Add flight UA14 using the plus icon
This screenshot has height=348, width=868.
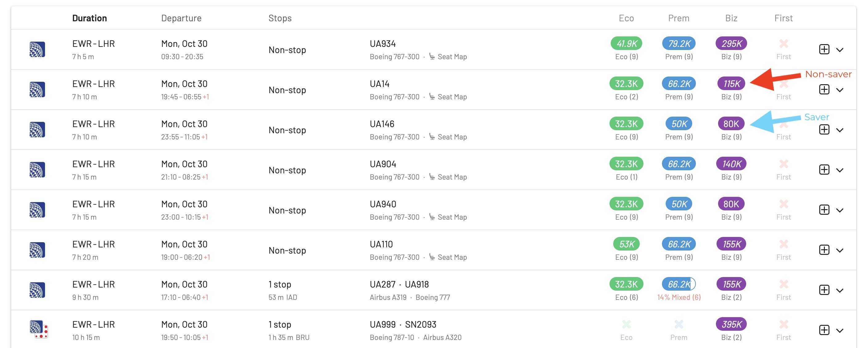[824, 89]
